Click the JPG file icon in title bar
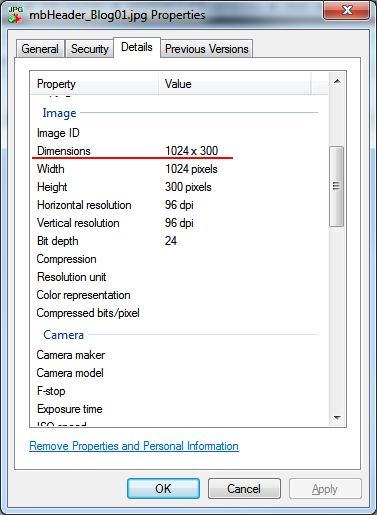This screenshot has width=377, height=515. coord(15,15)
